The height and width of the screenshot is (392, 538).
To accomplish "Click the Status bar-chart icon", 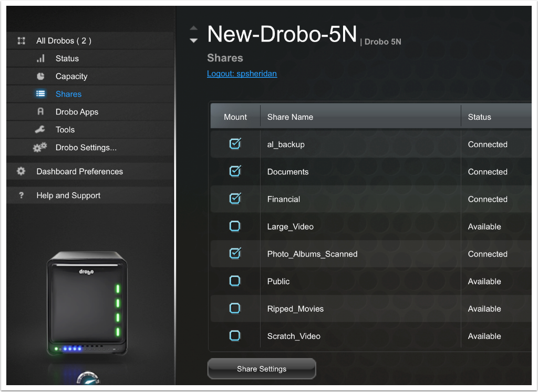I will 40,58.
